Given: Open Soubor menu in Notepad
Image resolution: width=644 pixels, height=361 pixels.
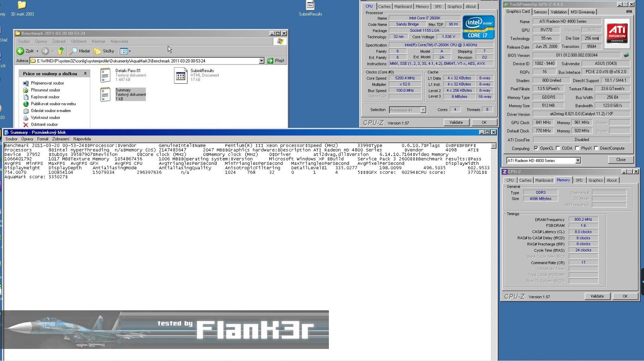Looking at the screenshot, I should point(11,139).
